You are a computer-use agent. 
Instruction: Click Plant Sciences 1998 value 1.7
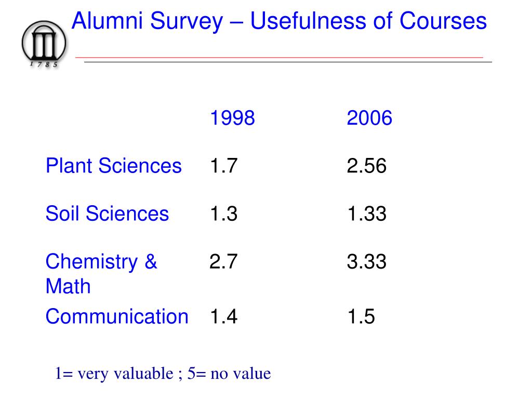[x=223, y=166]
